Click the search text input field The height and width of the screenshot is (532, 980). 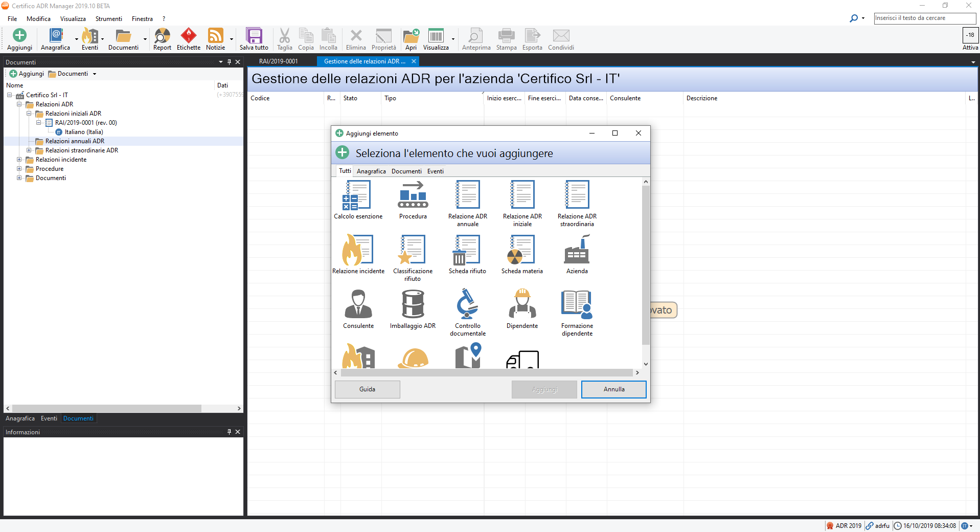[x=924, y=18]
